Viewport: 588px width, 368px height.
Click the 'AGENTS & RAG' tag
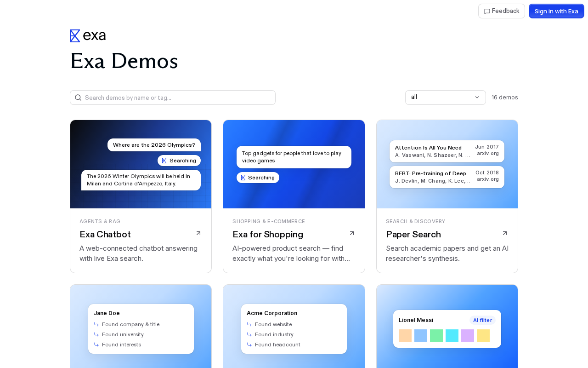point(100,222)
